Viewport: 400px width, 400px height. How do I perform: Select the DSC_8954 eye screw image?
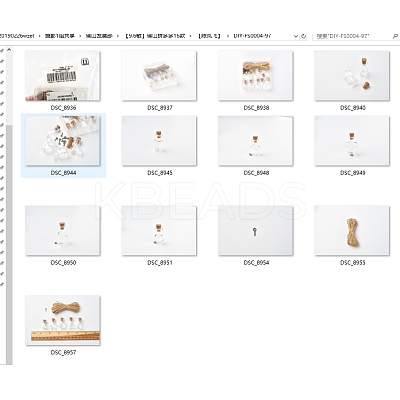coord(256,231)
